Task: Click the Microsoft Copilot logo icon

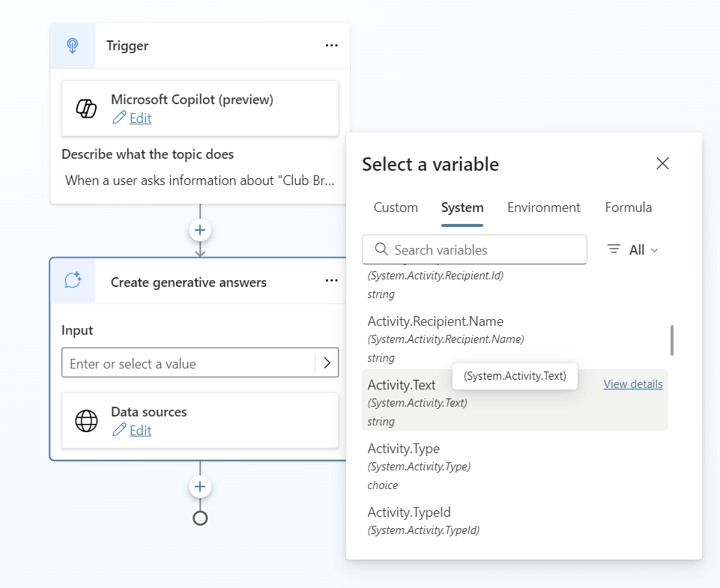Action: click(86, 109)
